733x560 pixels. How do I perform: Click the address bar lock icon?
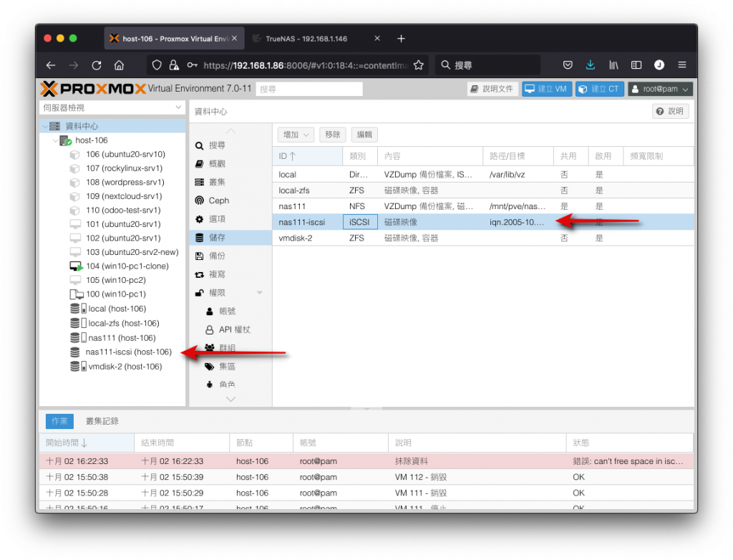174,65
